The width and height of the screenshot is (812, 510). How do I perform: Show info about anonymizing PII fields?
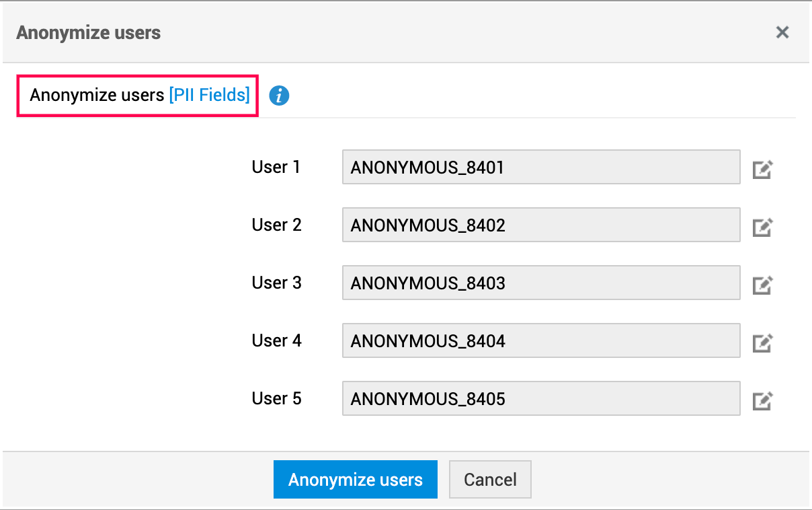[279, 96]
